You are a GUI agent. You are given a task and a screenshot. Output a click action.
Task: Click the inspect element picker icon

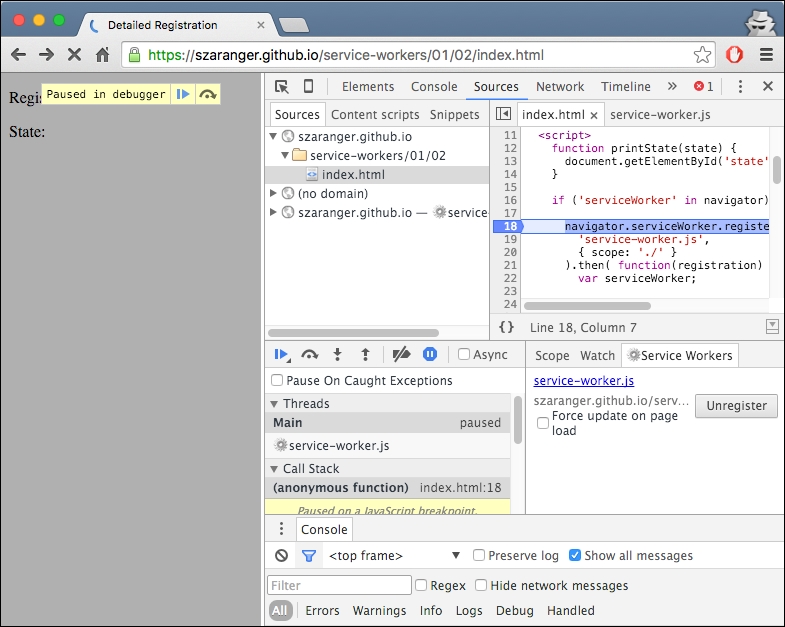pos(282,87)
